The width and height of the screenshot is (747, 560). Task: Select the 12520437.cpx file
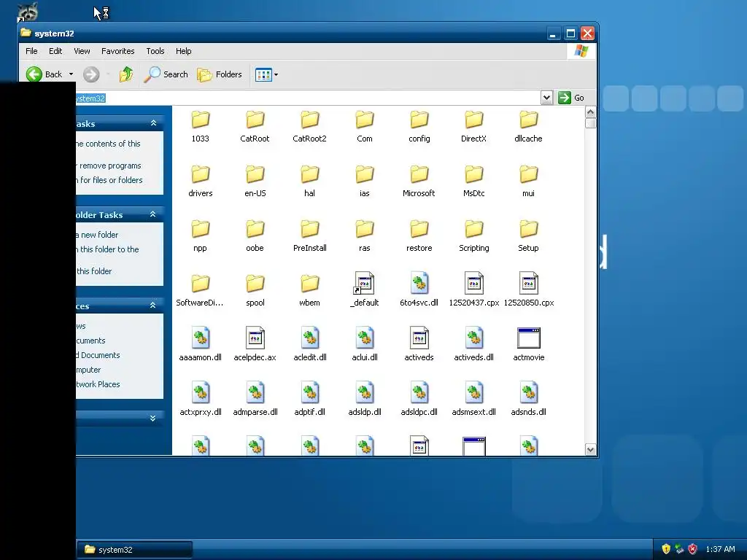(x=474, y=290)
